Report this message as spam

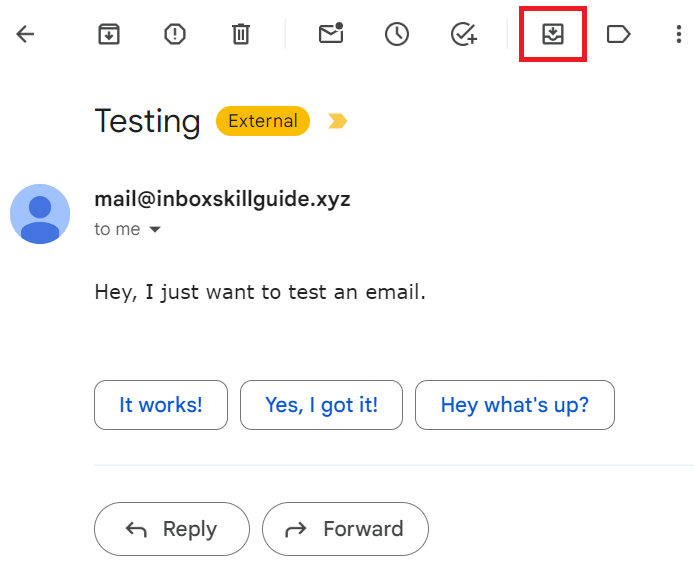tap(175, 34)
